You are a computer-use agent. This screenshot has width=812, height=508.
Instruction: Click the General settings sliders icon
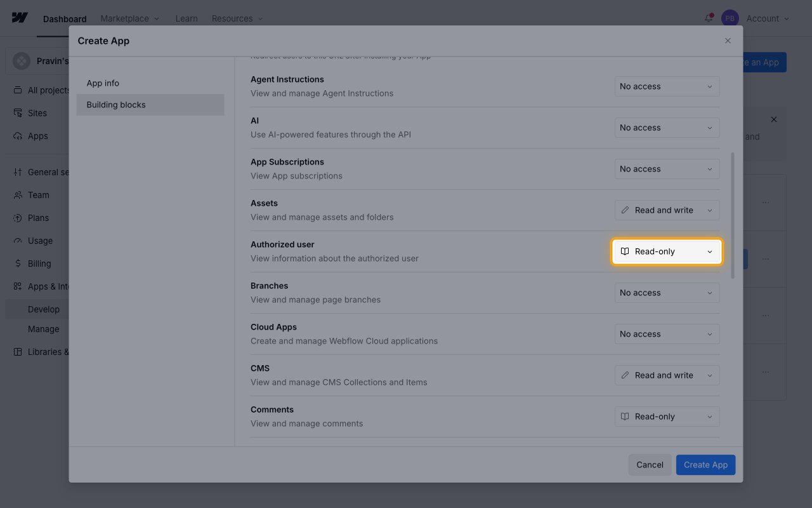18,172
